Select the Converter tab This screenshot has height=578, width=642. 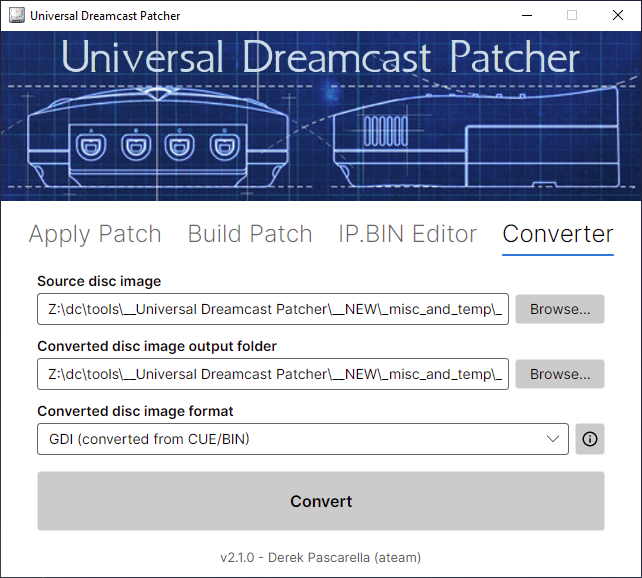[558, 234]
